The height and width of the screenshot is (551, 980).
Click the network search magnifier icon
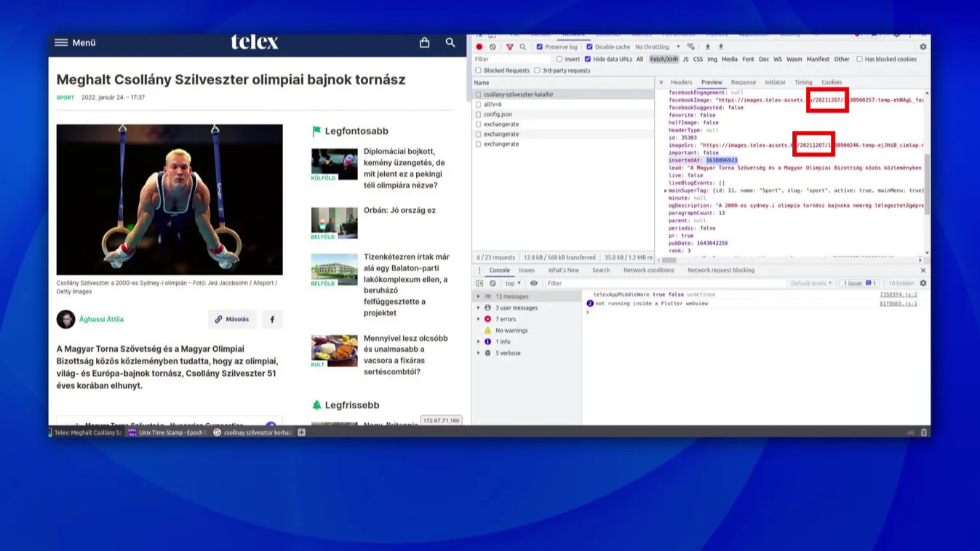tap(522, 47)
